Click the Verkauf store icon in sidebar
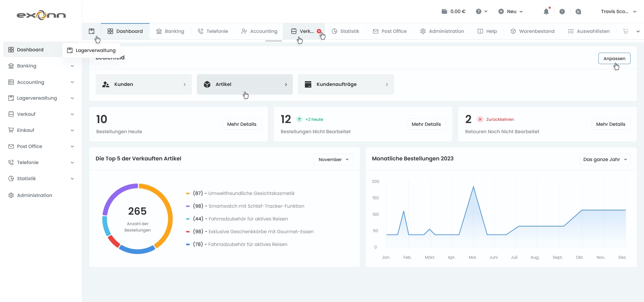 pos(11,114)
